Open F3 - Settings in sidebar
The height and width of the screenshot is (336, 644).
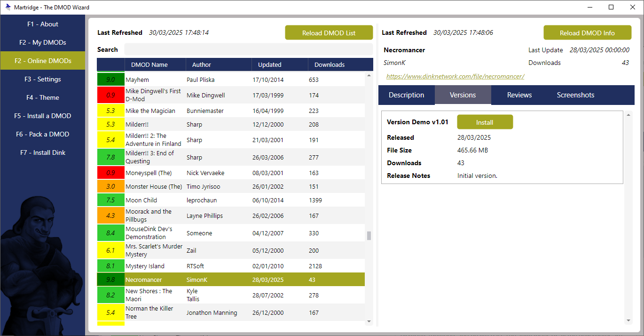pos(43,79)
